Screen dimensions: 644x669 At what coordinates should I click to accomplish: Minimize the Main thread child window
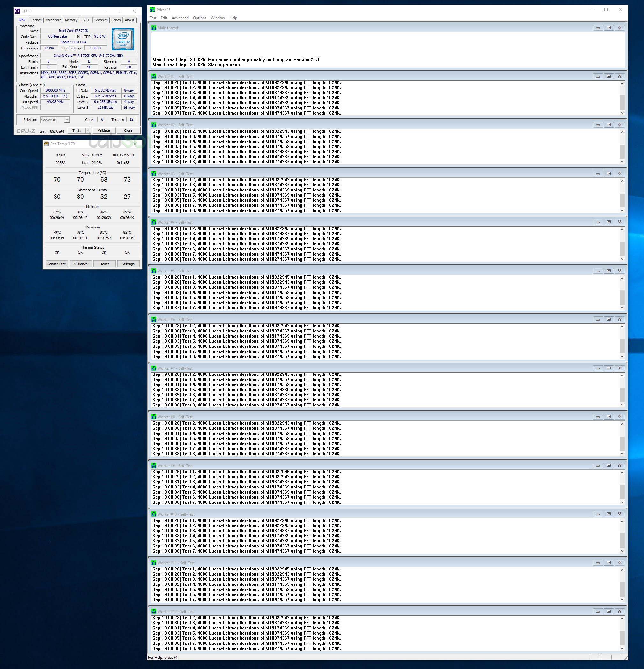pos(597,28)
